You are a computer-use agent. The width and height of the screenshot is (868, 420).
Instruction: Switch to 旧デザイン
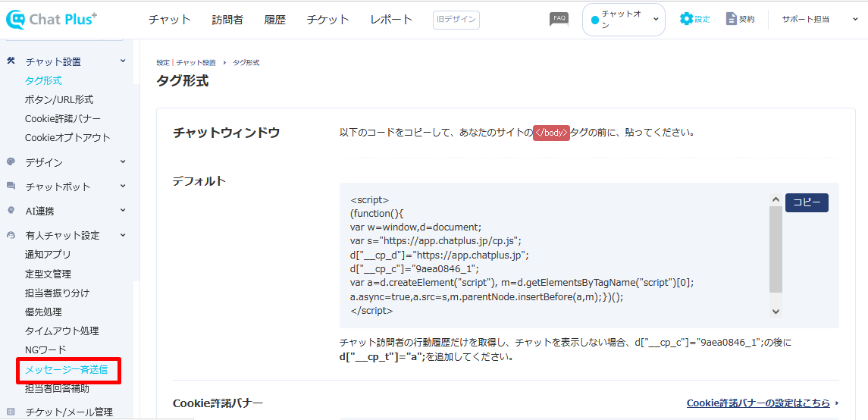456,20
